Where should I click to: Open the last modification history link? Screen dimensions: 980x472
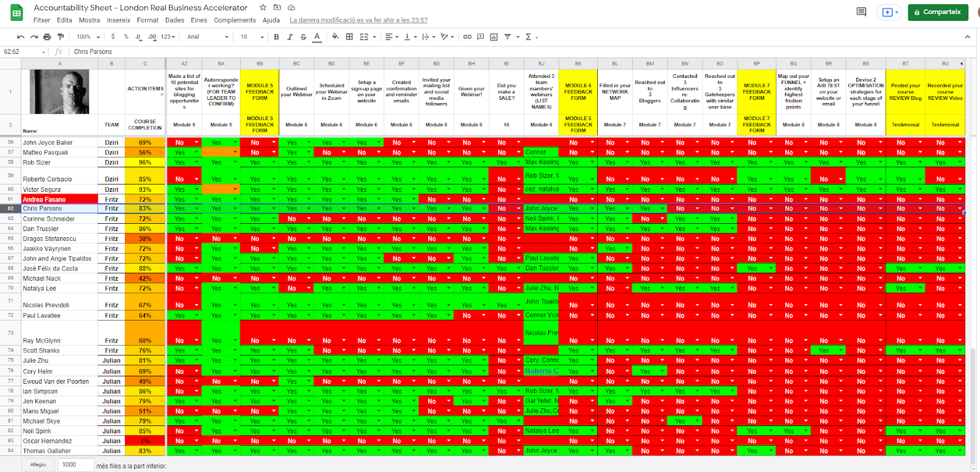click(358, 20)
